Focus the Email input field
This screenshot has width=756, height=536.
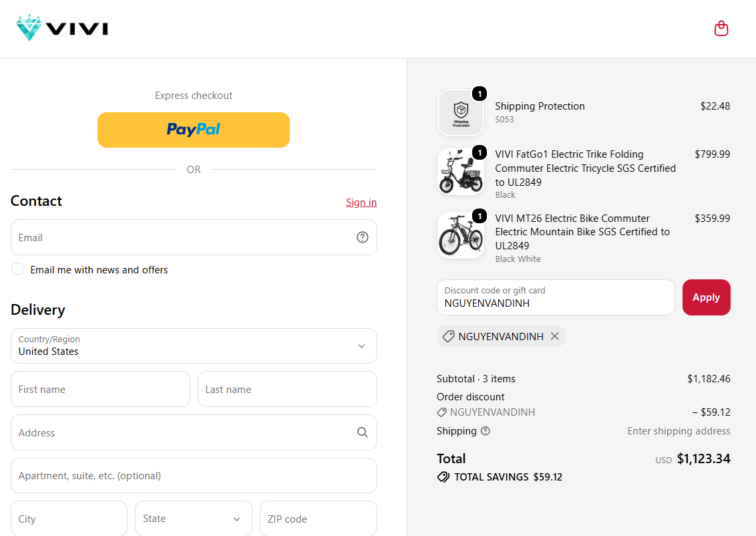(194, 237)
